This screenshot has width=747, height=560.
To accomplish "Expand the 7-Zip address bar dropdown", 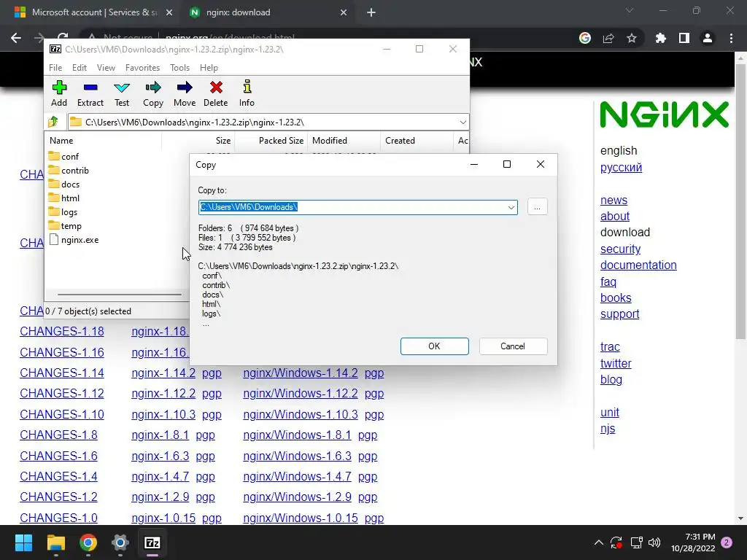I will point(462,122).
